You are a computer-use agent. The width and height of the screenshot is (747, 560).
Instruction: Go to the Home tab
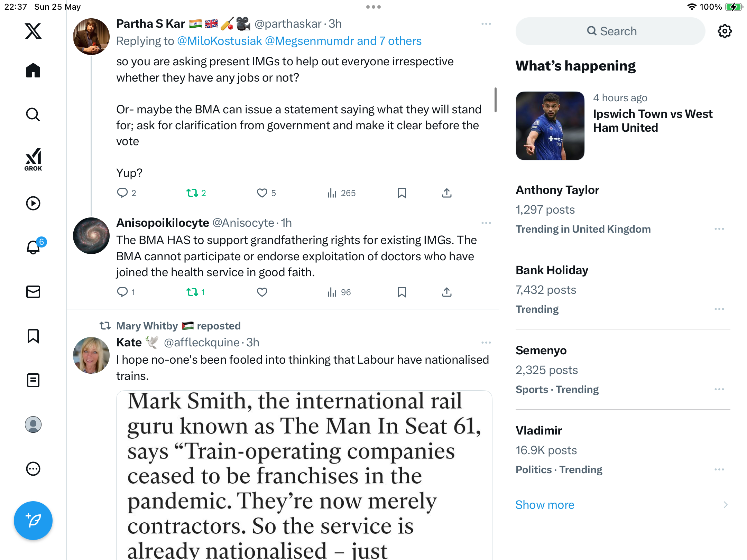33,71
